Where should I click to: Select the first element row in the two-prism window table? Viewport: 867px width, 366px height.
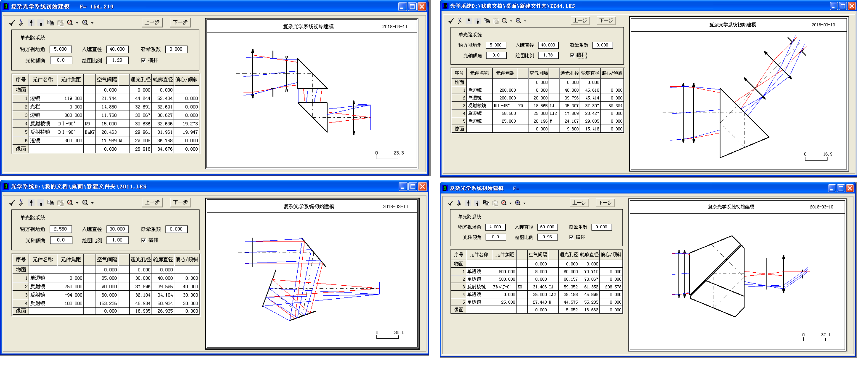tap(106, 98)
